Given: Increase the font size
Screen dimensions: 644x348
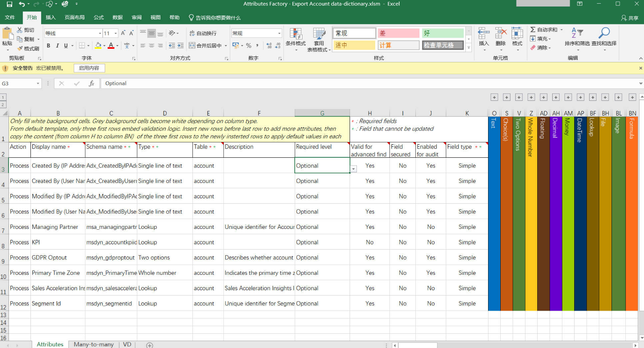Looking at the screenshot, I should tap(123, 33).
